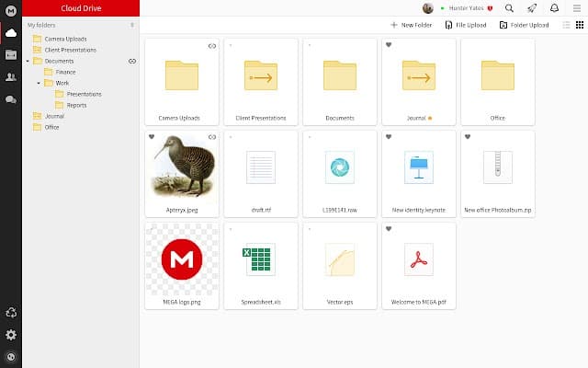Open the hamburger main menu
588x368 pixels.
point(577,8)
